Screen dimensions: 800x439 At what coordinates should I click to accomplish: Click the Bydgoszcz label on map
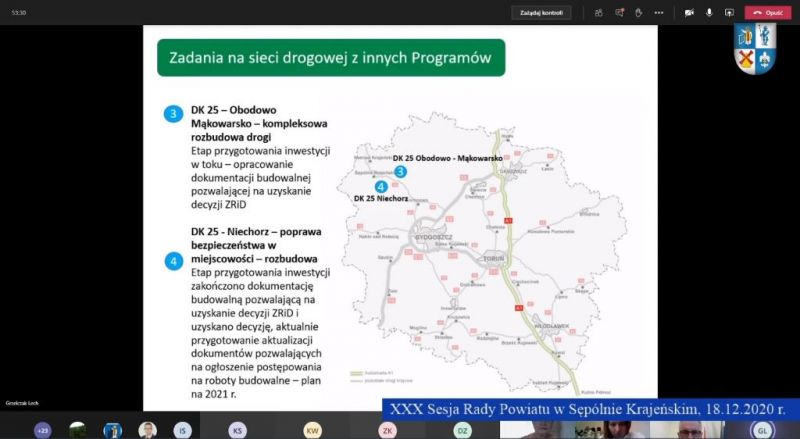click(433, 237)
